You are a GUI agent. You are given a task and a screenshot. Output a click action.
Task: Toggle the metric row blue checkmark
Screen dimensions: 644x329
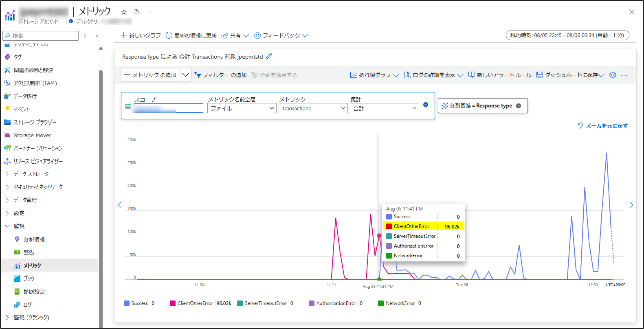pos(426,105)
